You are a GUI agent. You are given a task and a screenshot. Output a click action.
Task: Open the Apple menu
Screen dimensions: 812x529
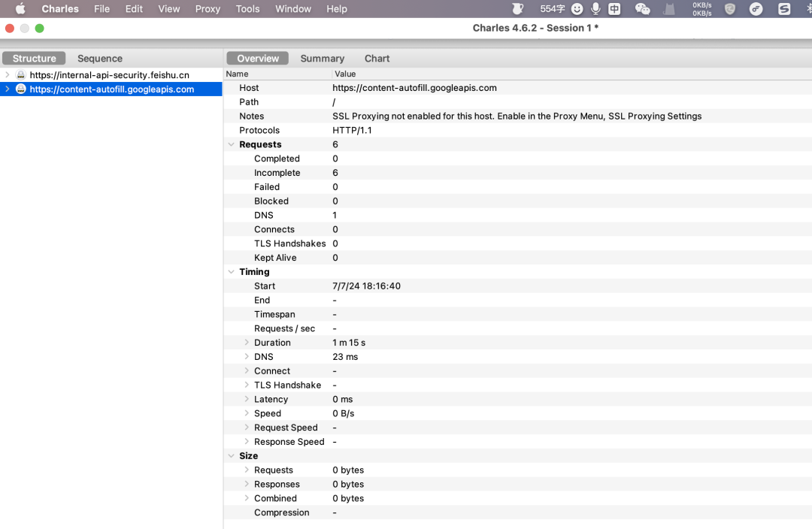tap(20, 9)
